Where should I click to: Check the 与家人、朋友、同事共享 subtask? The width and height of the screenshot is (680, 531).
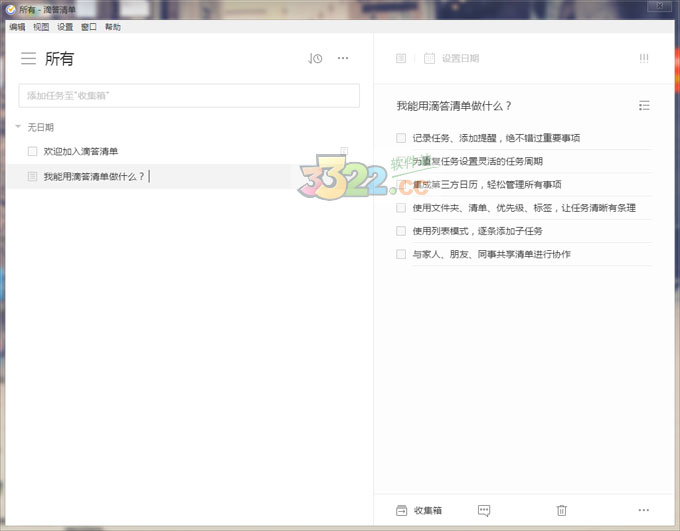(401, 254)
